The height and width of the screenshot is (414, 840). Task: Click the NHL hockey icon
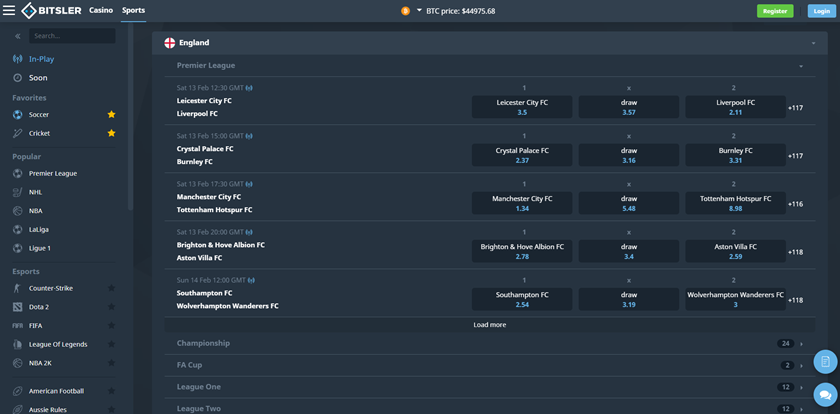click(x=18, y=192)
